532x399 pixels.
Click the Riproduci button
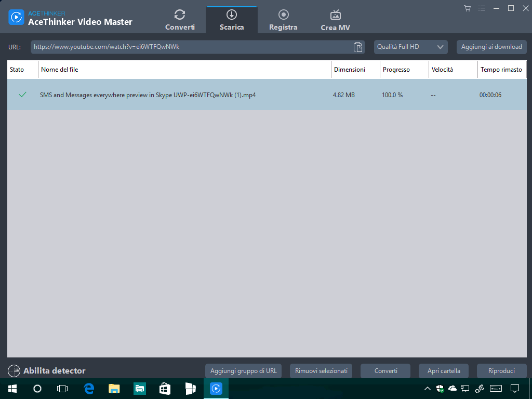tap(501, 371)
